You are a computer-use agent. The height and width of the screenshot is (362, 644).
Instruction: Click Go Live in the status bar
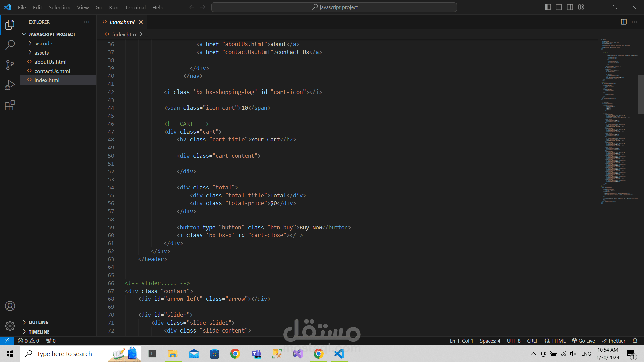point(584,341)
